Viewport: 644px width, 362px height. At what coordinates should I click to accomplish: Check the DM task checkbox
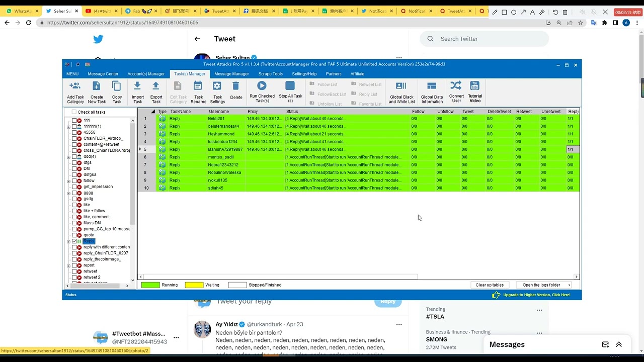[x=74, y=168]
